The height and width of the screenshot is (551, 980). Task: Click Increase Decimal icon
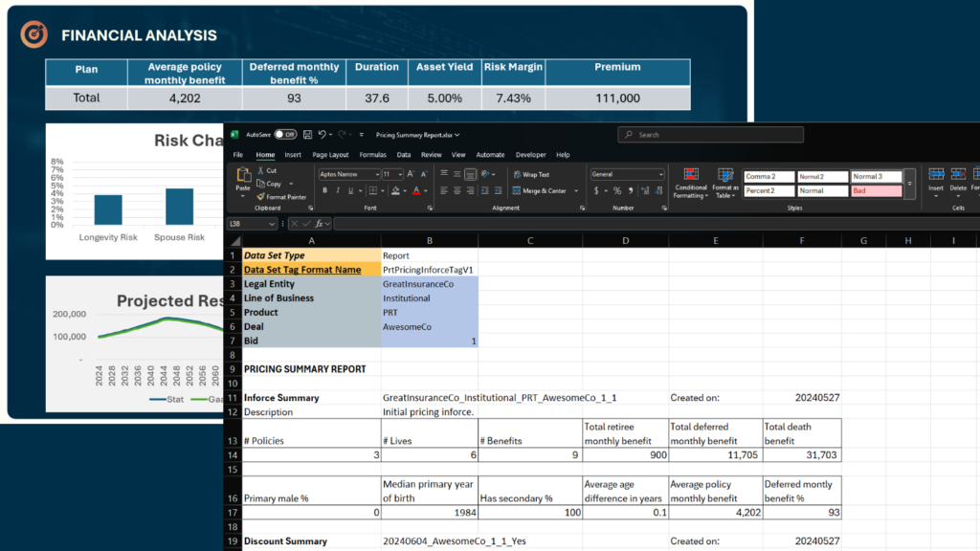[645, 190]
